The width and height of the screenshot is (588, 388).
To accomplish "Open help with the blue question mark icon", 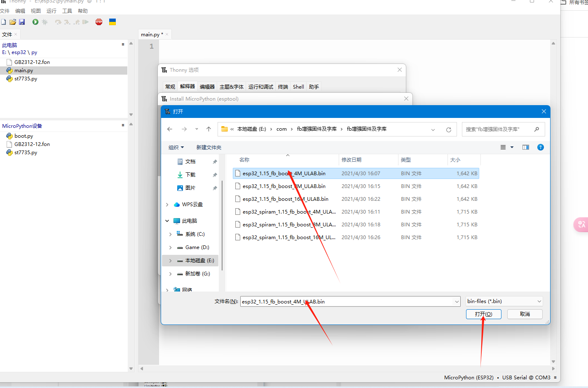I will pos(541,147).
